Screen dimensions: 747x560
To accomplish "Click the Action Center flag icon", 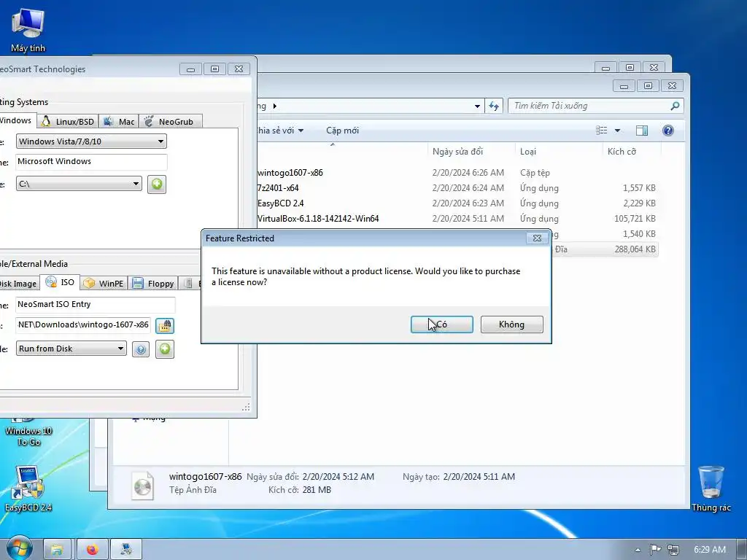I will click(x=656, y=550).
